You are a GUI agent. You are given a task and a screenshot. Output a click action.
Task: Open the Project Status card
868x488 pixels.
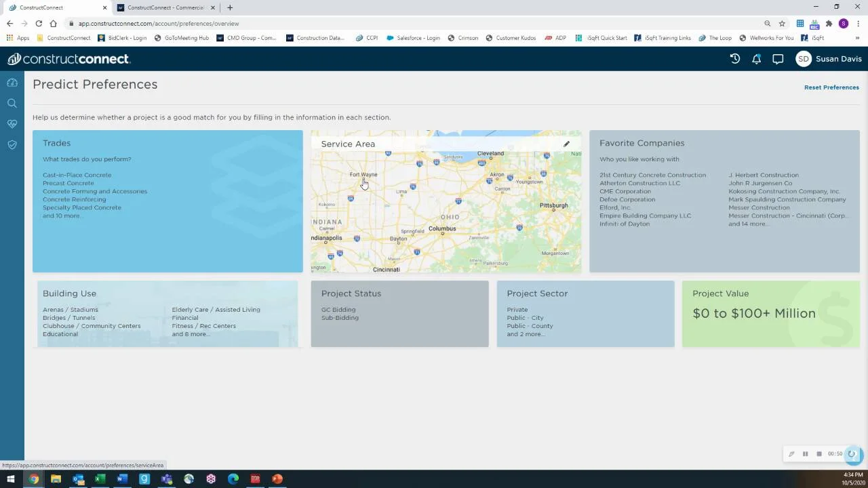[399, 313]
